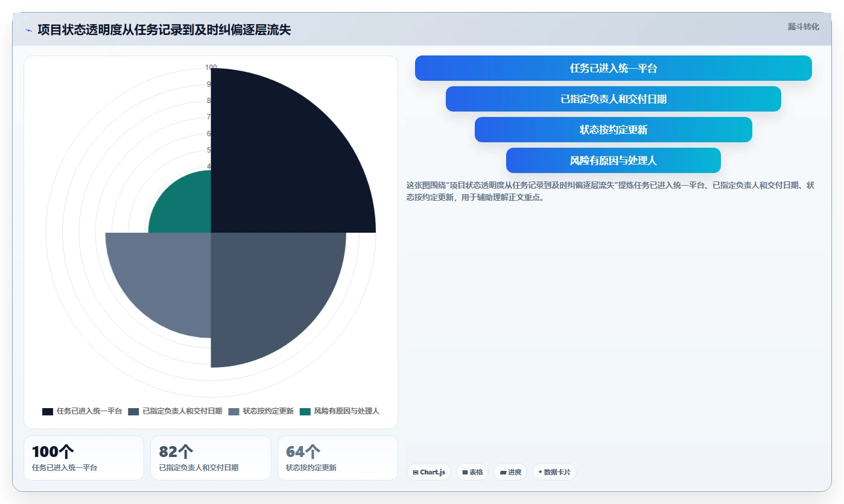Click the chart title 项目状态透明度从任务记录到及时纠偏逐层流失

click(x=164, y=30)
